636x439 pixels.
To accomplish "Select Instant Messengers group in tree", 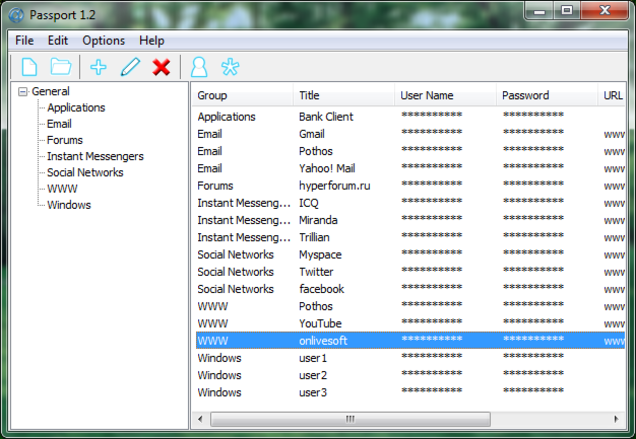I will pos(95,156).
